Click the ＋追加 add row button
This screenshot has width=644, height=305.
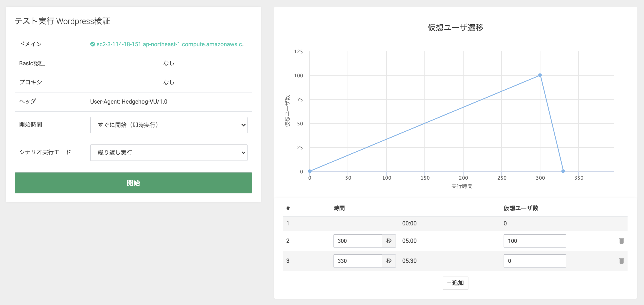(x=455, y=283)
